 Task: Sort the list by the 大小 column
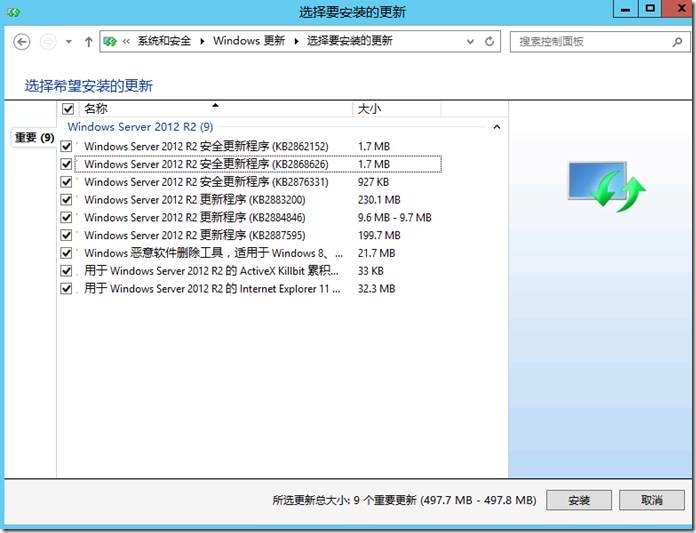click(397, 108)
